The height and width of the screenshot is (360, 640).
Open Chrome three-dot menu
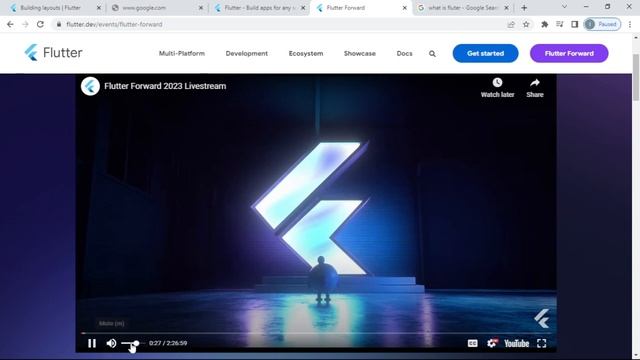630,24
